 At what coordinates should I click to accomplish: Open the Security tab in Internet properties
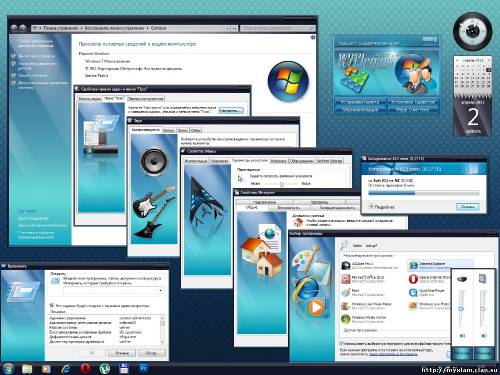(289, 208)
